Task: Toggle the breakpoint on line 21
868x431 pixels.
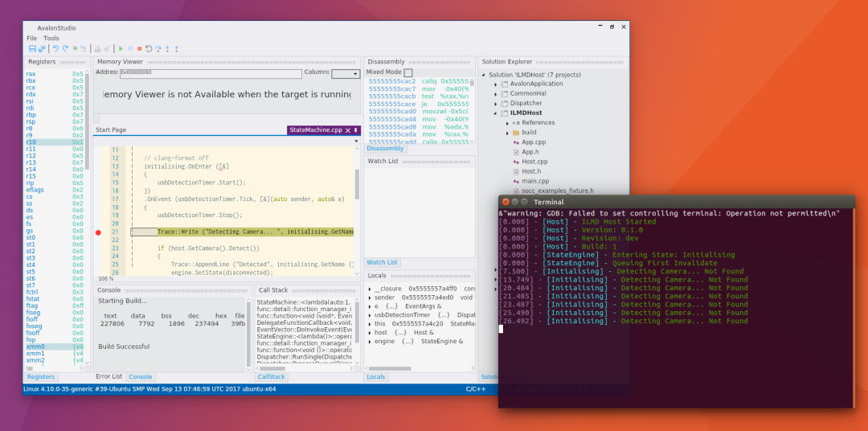Action: click(x=99, y=232)
